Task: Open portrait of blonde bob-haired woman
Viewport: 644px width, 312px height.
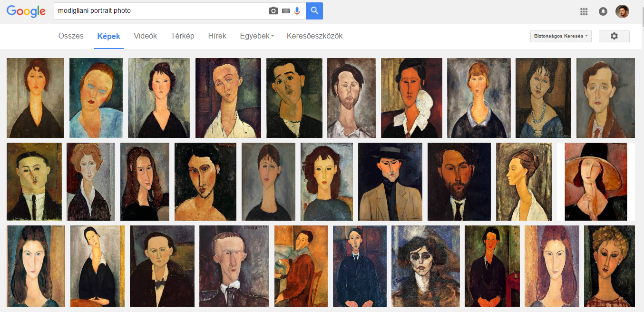Action: pyautogui.click(x=479, y=98)
